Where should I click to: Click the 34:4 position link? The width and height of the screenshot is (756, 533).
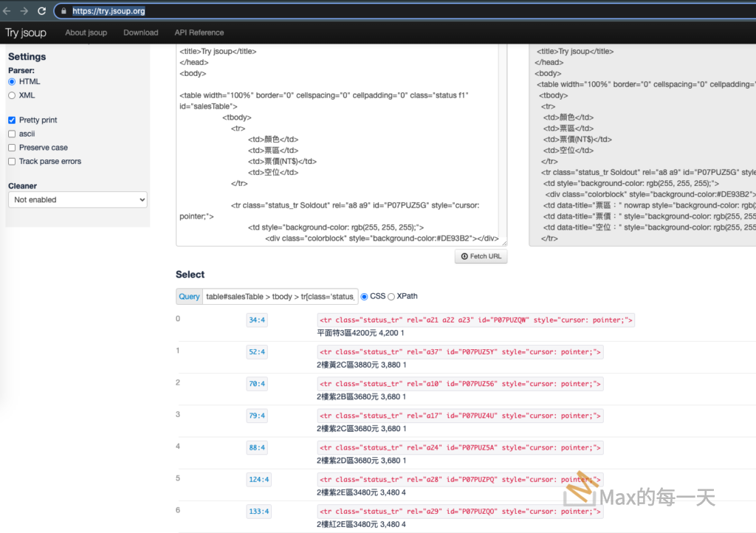click(257, 320)
